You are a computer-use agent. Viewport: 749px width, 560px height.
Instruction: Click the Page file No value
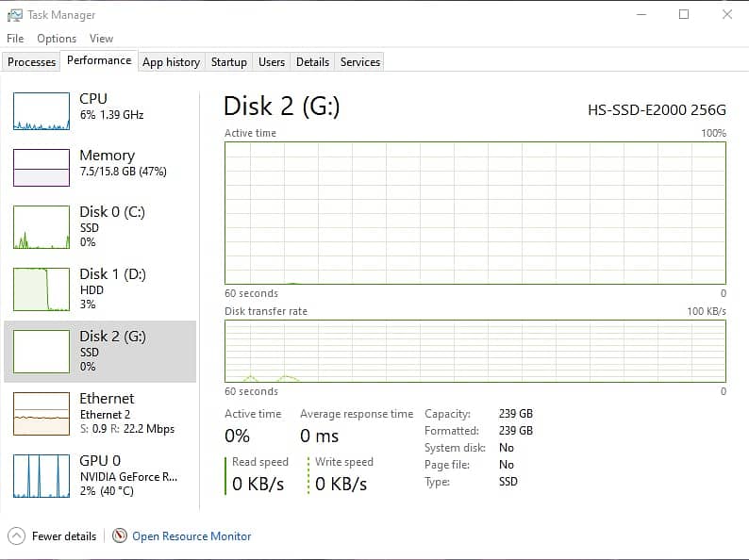507,465
